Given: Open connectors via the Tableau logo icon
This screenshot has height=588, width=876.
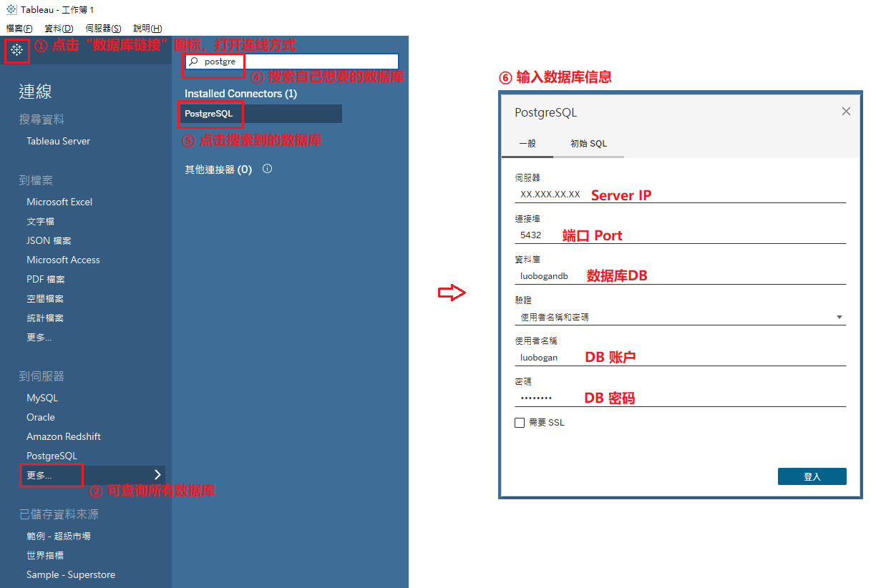Looking at the screenshot, I should pyautogui.click(x=16, y=51).
